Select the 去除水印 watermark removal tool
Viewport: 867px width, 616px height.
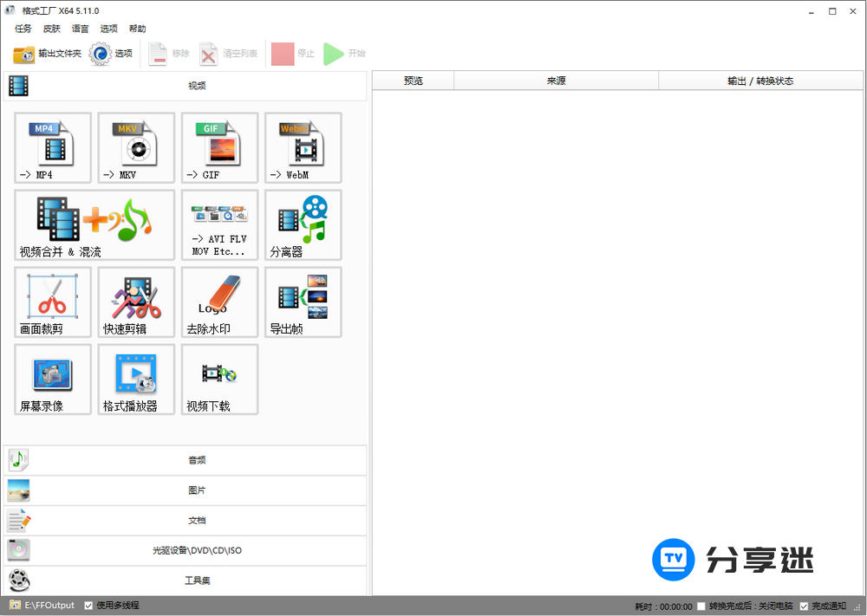click(219, 302)
